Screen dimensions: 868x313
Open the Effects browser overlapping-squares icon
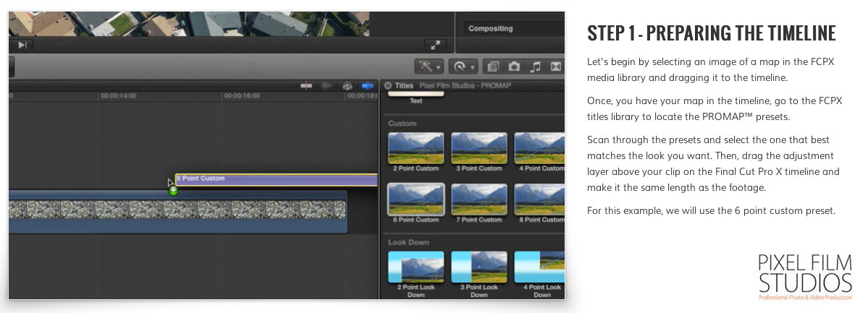point(493,67)
